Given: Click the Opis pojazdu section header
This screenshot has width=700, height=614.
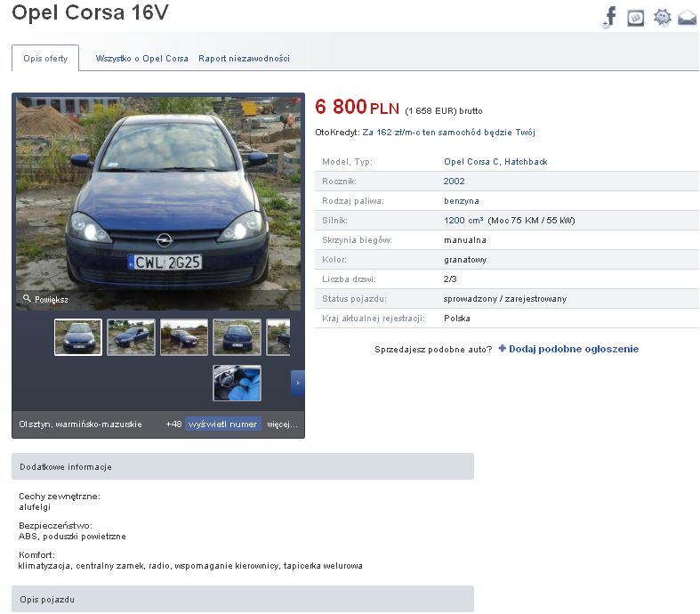Looking at the screenshot, I should coord(243,599).
